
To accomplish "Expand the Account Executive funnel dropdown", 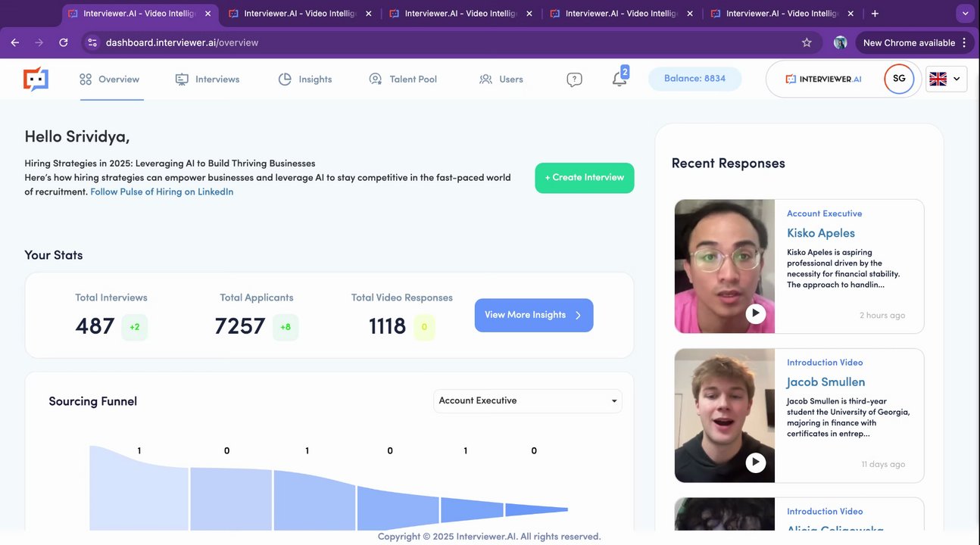I will [528, 400].
